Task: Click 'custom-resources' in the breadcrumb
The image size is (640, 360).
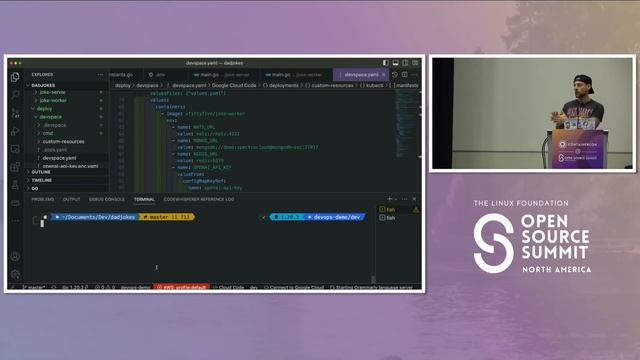Action: coord(332,85)
